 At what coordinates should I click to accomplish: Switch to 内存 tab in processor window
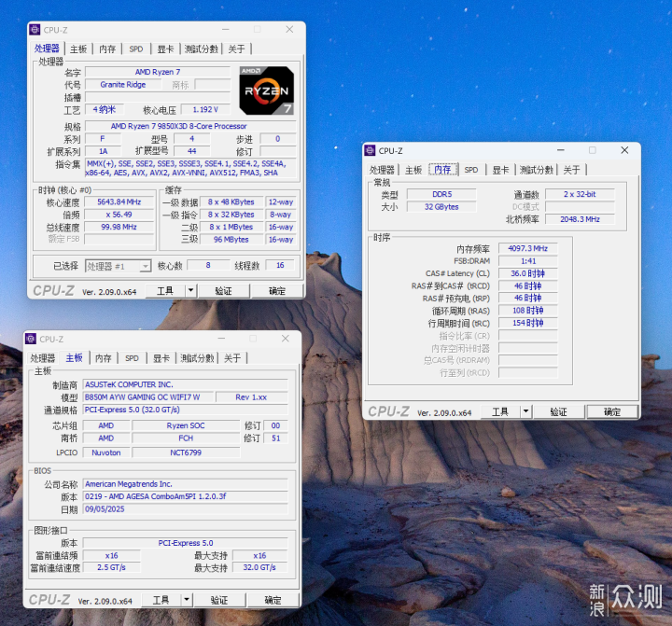pos(107,49)
